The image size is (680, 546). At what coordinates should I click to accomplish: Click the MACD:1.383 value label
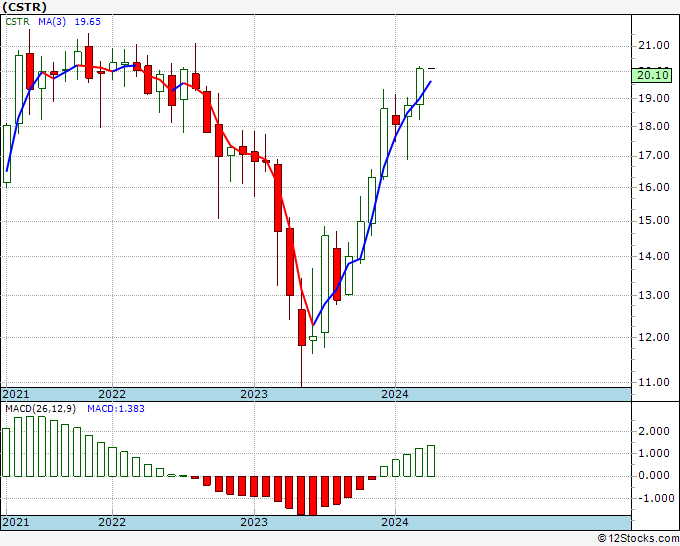[116, 409]
